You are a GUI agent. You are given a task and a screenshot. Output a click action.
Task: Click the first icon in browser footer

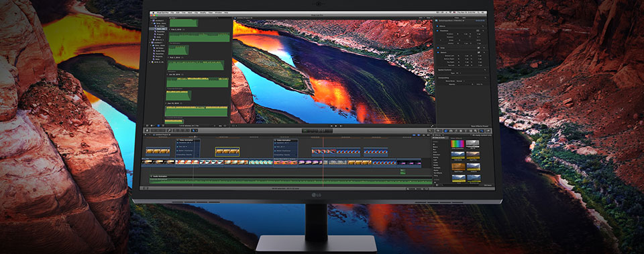click(147, 126)
